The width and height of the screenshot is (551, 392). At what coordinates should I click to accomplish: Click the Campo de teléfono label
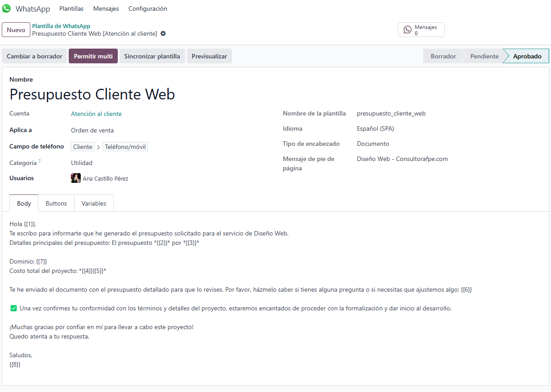pos(37,146)
